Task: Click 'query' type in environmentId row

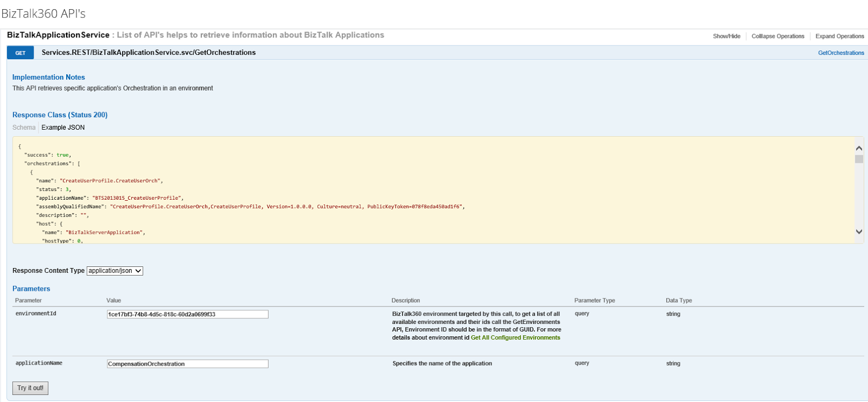Action: coord(582,314)
